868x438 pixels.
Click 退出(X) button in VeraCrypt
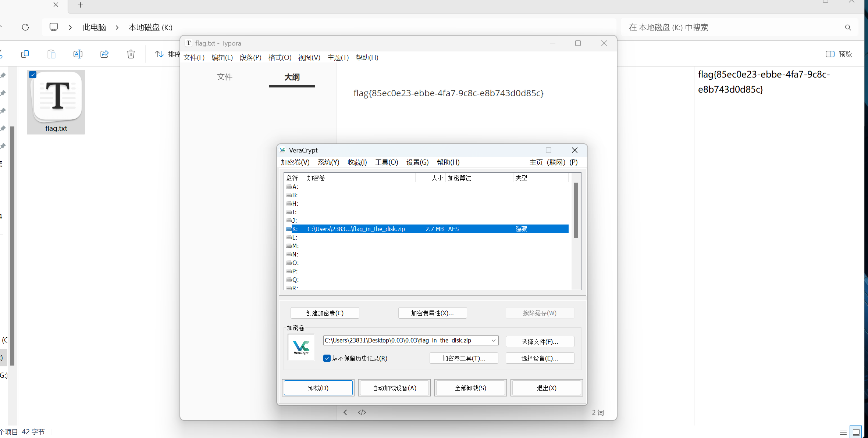[x=547, y=388]
